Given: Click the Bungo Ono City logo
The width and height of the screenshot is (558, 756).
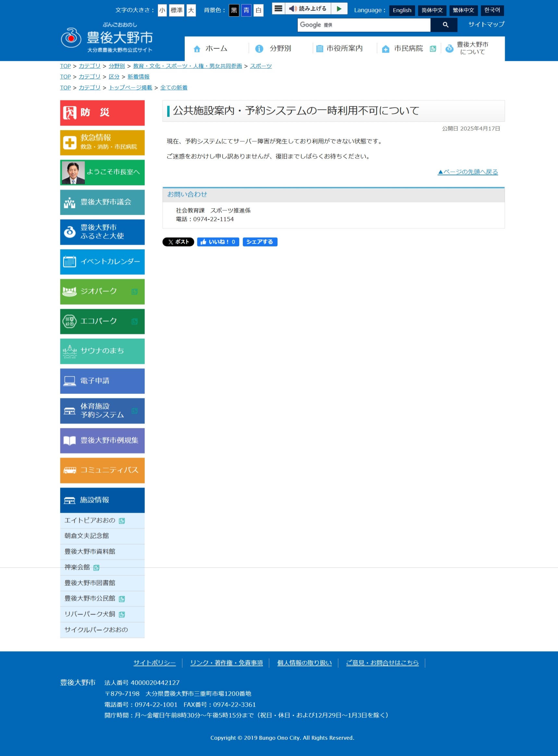Looking at the screenshot, I should pyautogui.click(x=107, y=38).
